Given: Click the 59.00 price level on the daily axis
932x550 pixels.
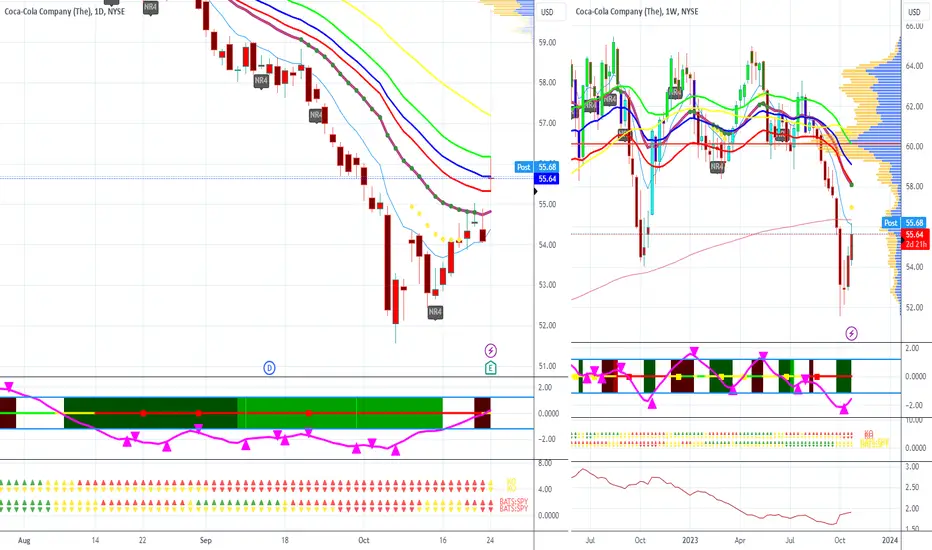Looking at the screenshot, I should pyautogui.click(x=547, y=43).
